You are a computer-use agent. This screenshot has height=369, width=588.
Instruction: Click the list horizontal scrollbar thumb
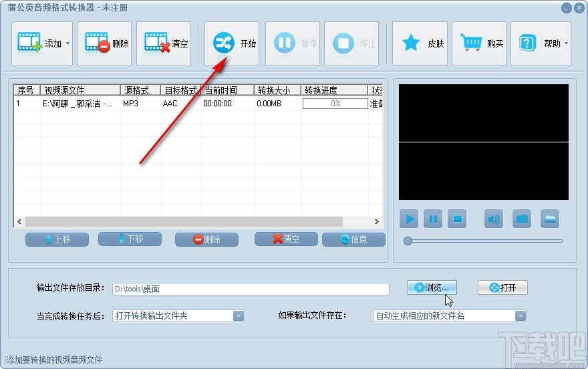[x=184, y=222]
